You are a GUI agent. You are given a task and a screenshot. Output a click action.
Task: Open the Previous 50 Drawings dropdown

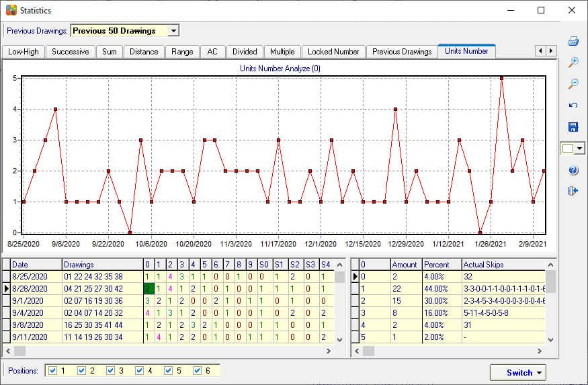click(x=173, y=31)
